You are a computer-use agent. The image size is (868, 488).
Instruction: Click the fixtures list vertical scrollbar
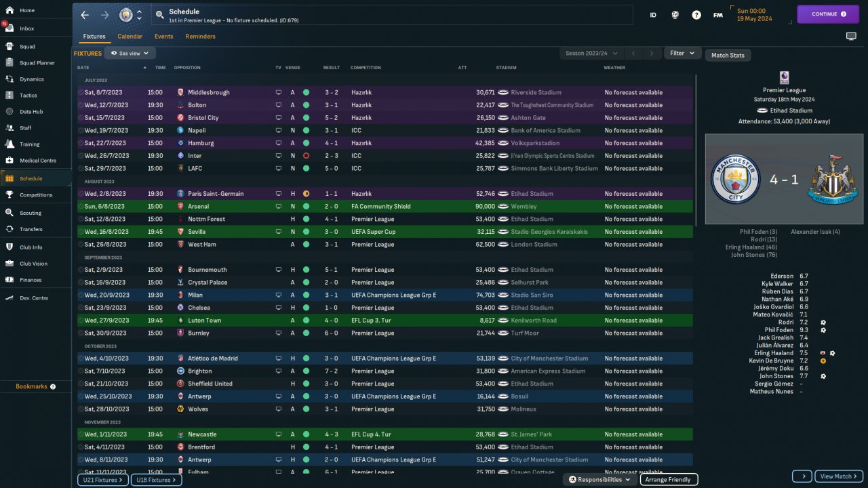696,150
